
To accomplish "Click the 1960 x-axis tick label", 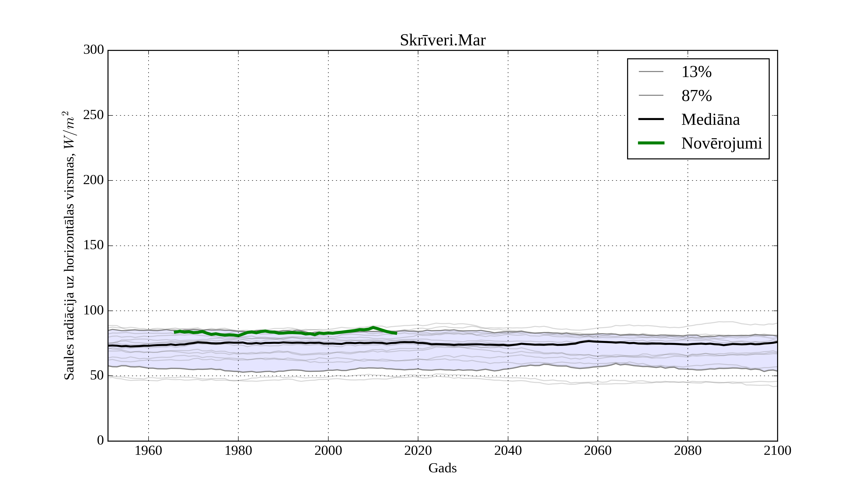I will pos(148,450).
